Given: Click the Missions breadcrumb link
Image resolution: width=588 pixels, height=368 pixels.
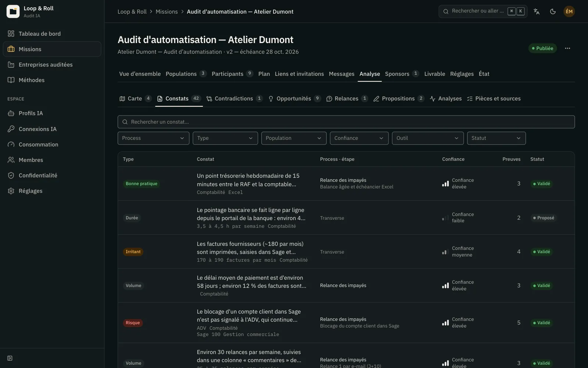Looking at the screenshot, I should click(x=166, y=11).
